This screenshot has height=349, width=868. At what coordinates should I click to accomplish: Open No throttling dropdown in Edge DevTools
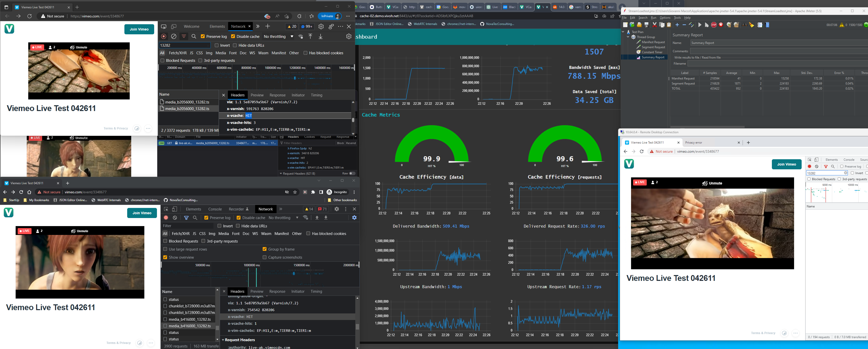(x=278, y=36)
